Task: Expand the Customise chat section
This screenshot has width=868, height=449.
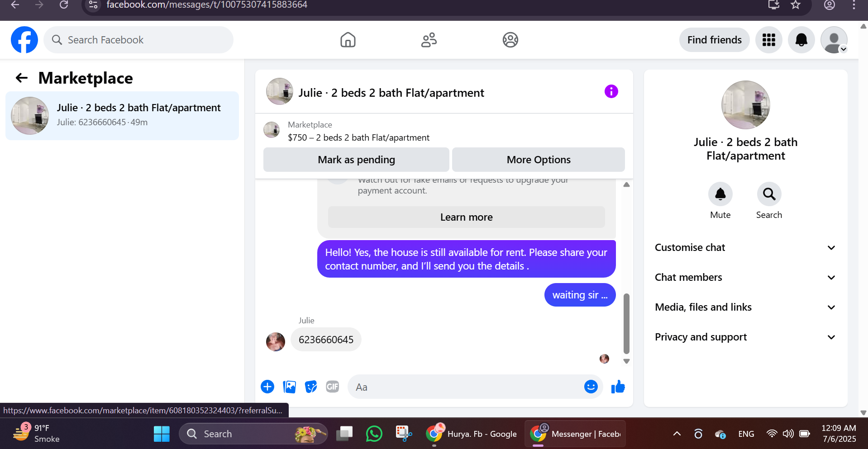Action: pos(745,247)
